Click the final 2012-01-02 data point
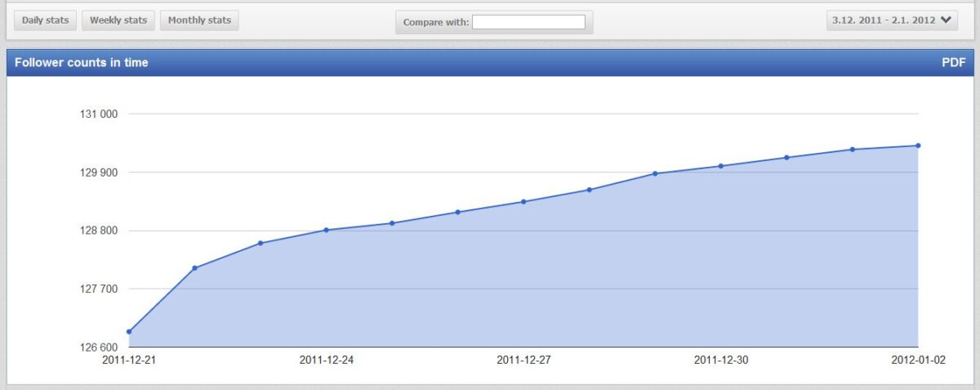 pos(918,146)
